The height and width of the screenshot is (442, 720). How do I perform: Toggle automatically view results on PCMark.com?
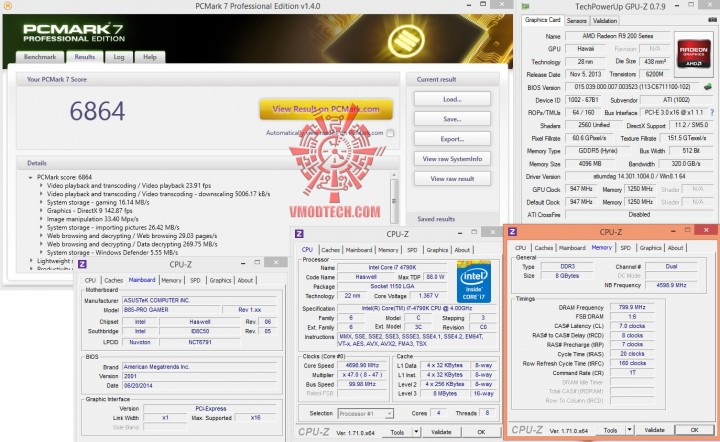click(390, 133)
